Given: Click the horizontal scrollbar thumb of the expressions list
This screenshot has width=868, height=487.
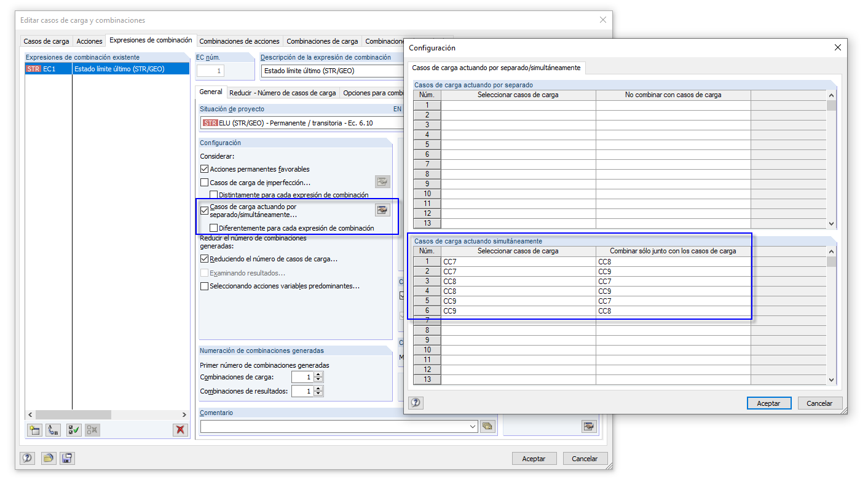Looking at the screenshot, I should pos(74,415).
